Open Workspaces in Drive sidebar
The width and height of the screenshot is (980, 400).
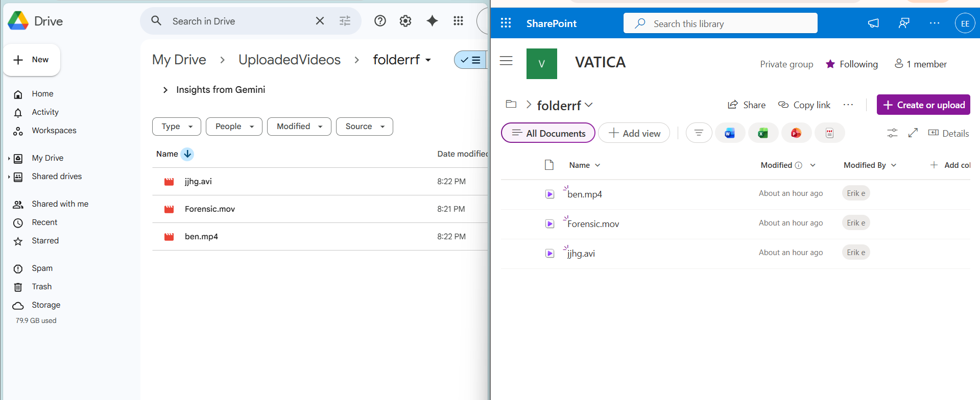tap(54, 131)
